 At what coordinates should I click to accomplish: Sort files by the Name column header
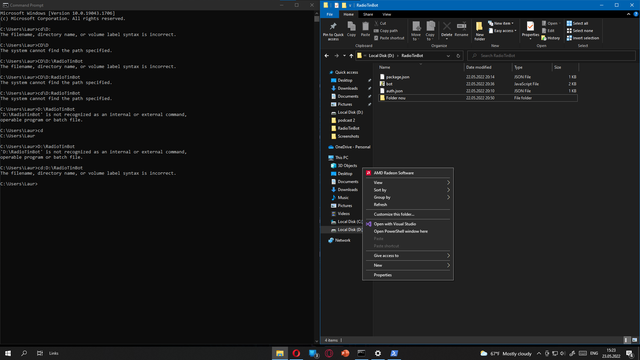pyautogui.click(x=420, y=67)
